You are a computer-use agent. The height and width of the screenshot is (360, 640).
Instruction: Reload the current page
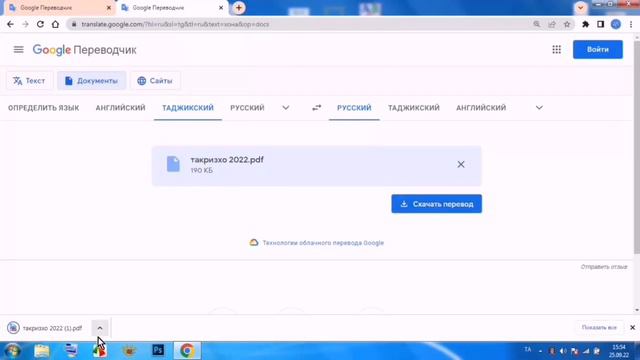[40, 24]
